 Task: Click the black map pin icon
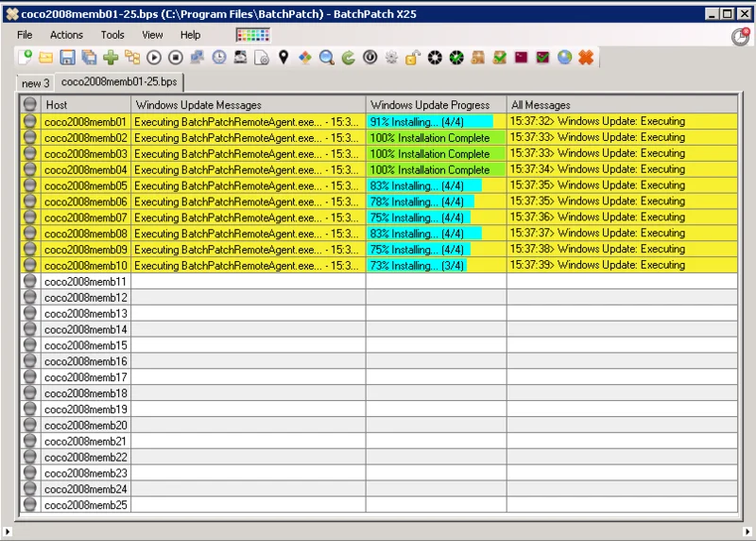[283, 58]
